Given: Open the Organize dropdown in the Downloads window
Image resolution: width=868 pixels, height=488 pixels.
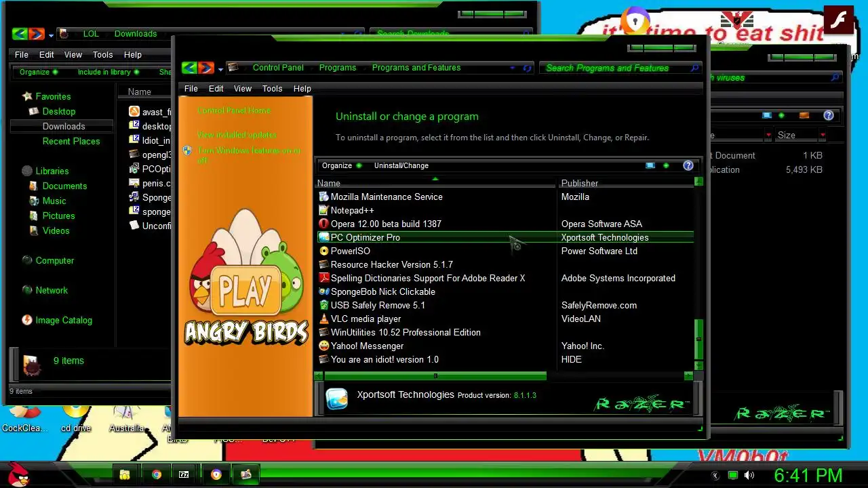Looking at the screenshot, I should 39,72.
